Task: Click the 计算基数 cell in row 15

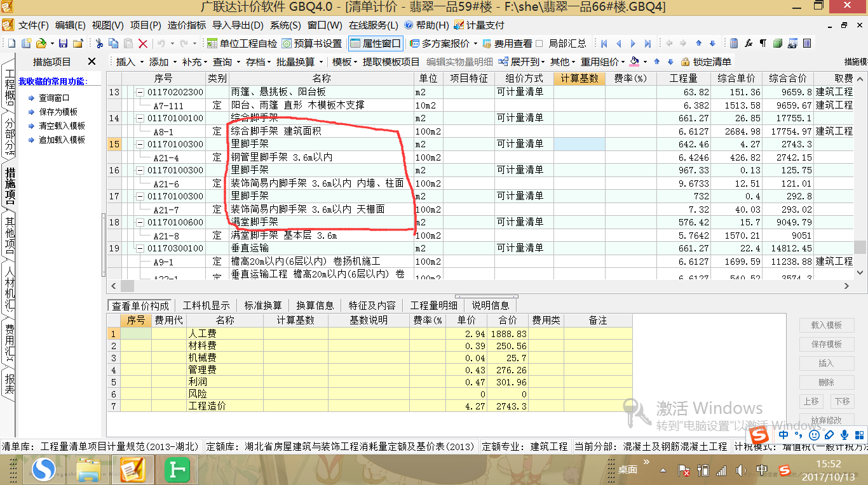Action: click(579, 144)
